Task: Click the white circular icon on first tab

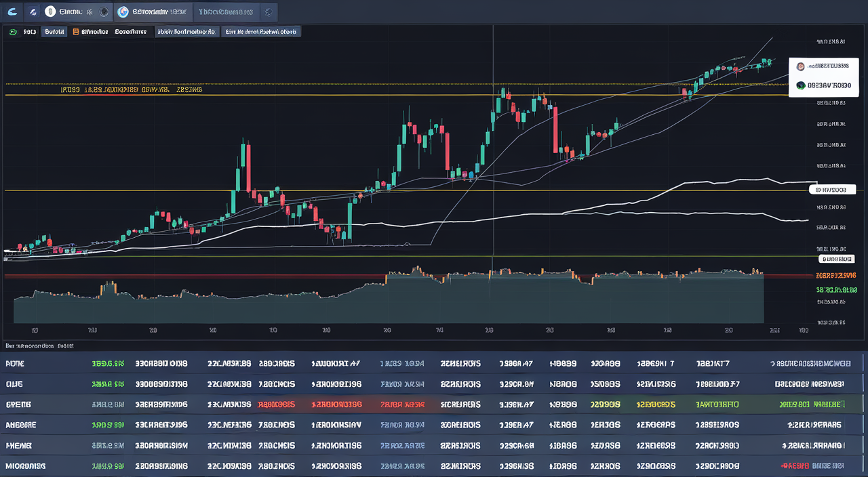Action: coord(50,12)
